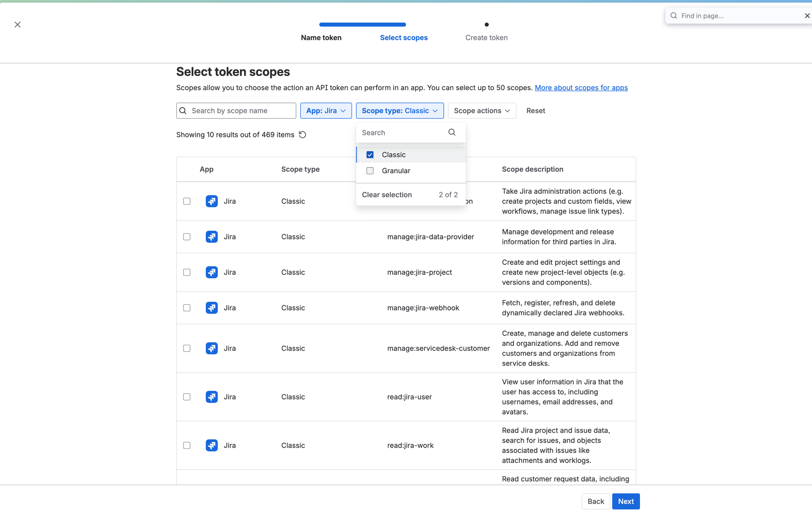Click Jira icon in read:jira-work row
The width and height of the screenshot is (812, 516).
click(212, 445)
